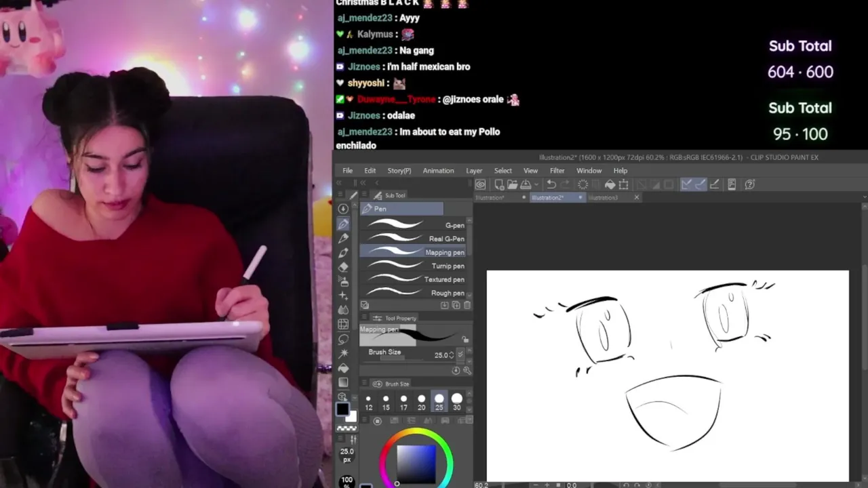Open the View menu

530,170
